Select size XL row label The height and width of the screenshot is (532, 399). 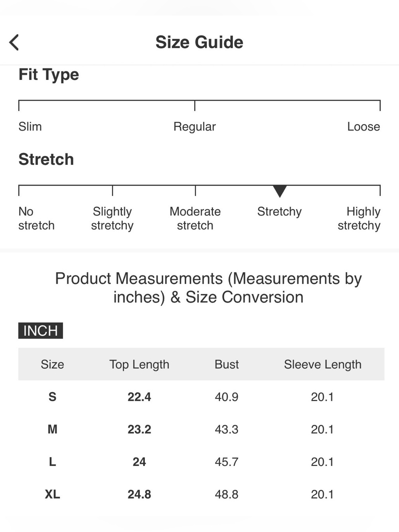coord(52,494)
